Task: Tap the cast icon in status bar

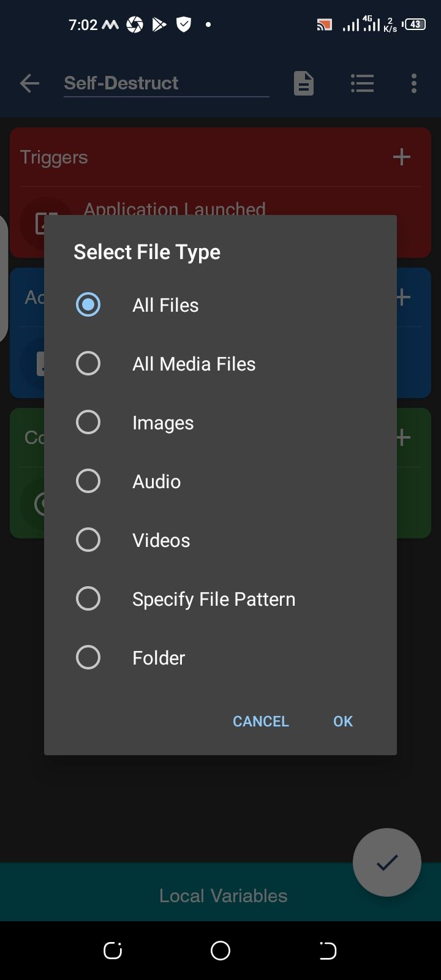Action: [324, 24]
